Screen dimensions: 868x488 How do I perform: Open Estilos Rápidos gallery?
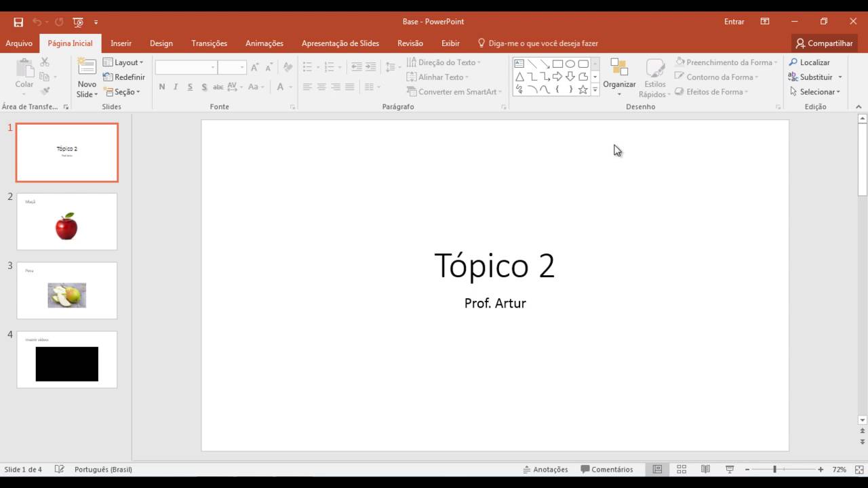pos(654,77)
